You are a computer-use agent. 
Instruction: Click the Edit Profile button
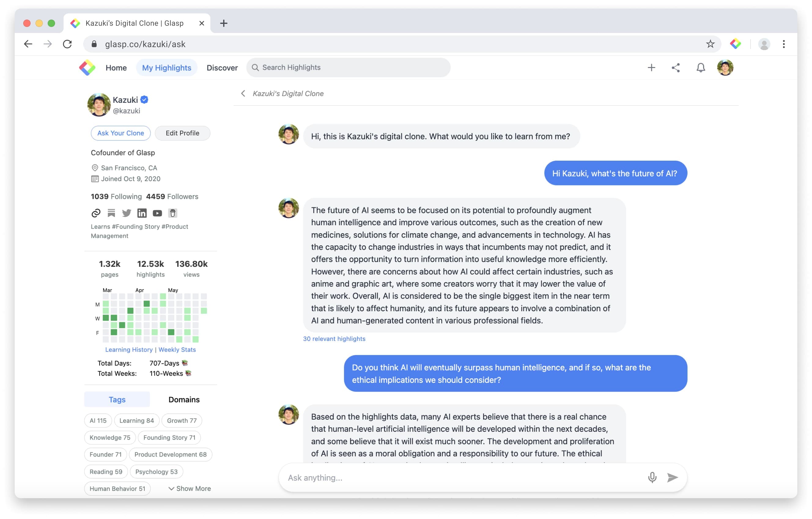(x=182, y=133)
